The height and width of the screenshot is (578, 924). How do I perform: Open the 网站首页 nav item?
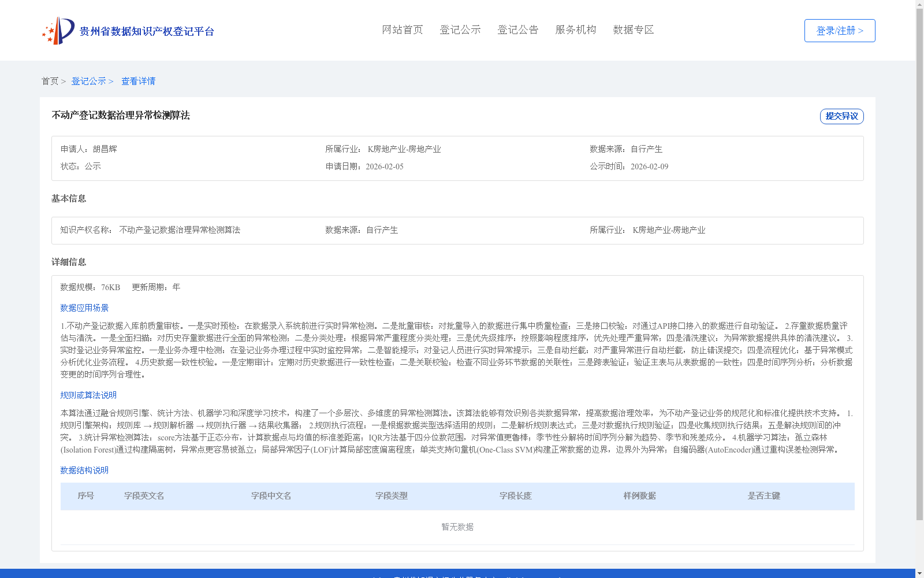tap(403, 30)
